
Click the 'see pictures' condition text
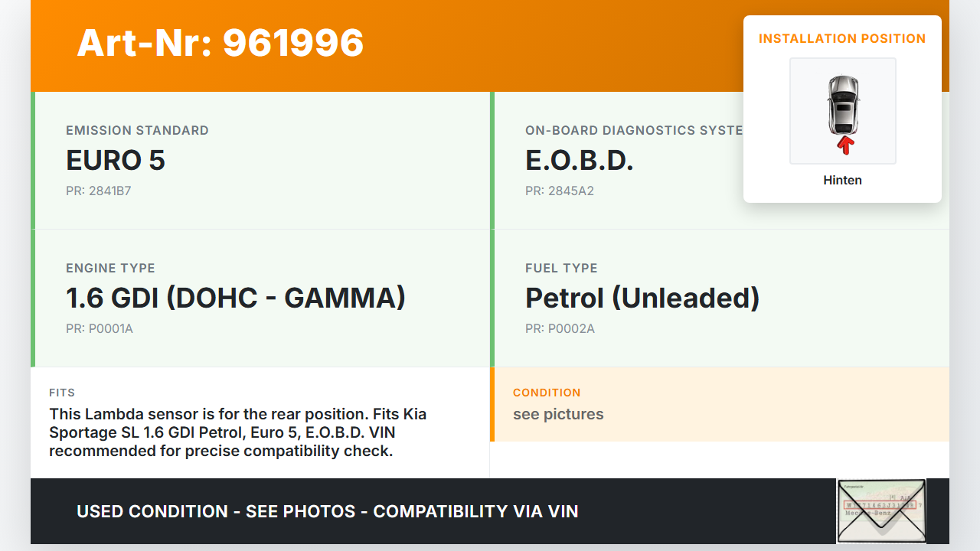coord(558,414)
